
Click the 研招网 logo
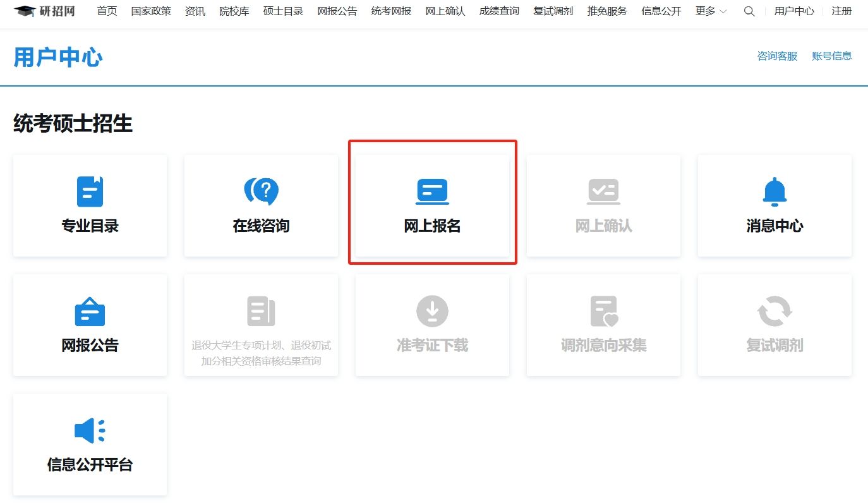pyautogui.click(x=45, y=11)
